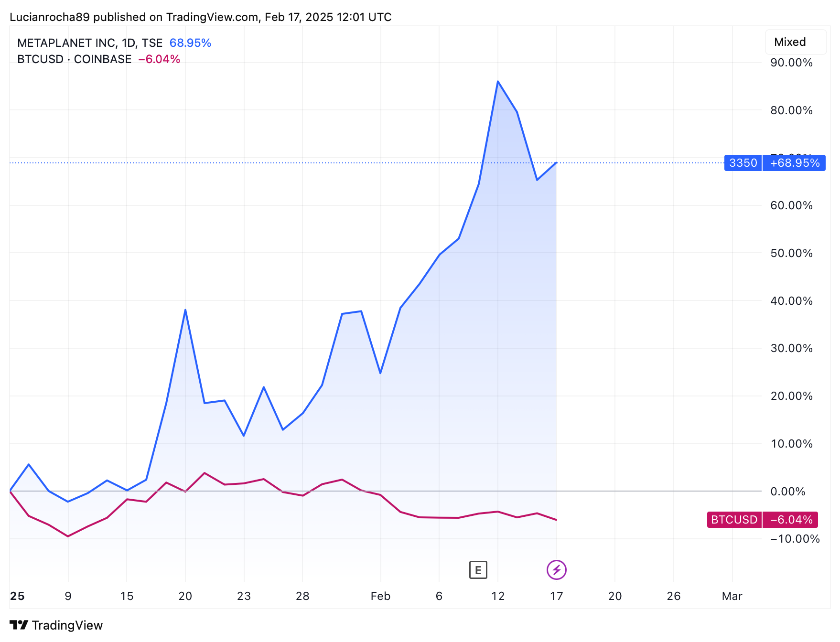The image size is (840, 642).
Task: Click the earnings 'E' marker icon
Action: coord(478,570)
